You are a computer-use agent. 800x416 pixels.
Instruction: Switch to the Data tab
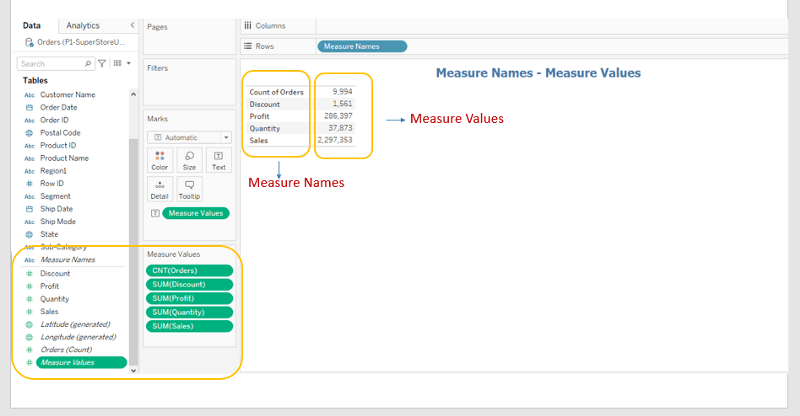(32, 25)
